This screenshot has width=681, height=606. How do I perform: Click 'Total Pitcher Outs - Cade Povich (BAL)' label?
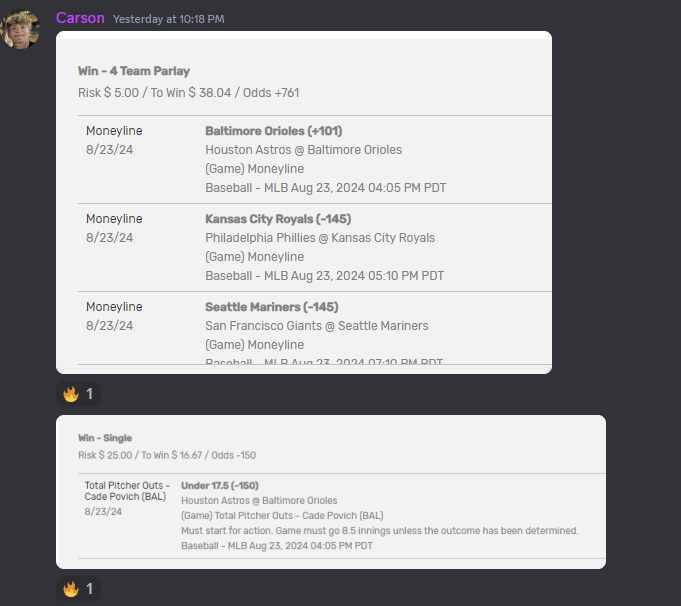[127, 491]
